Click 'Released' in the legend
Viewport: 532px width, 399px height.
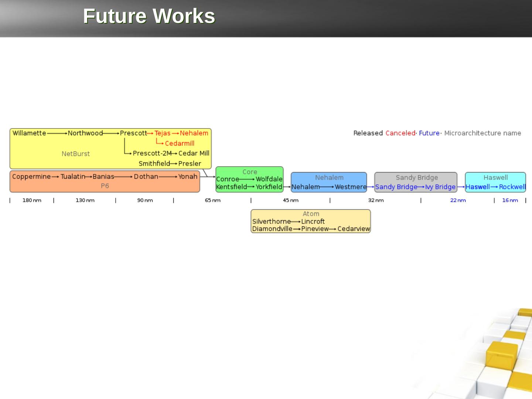pyautogui.click(x=368, y=133)
